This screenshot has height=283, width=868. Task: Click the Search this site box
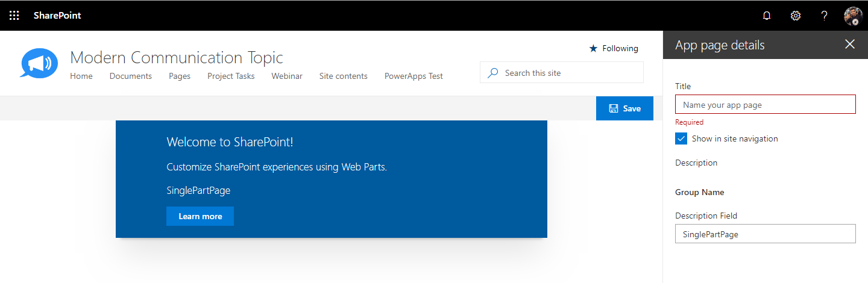[x=567, y=73]
